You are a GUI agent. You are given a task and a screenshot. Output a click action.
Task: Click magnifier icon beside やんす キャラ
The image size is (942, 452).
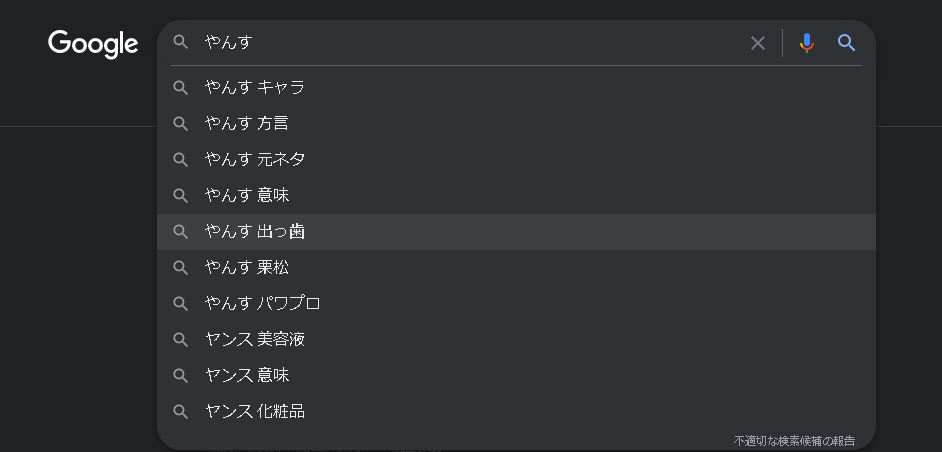tap(181, 87)
